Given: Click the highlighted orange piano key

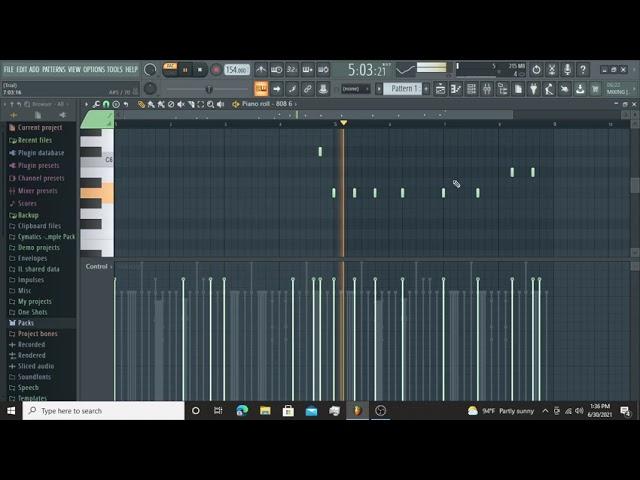Looking at the screenshot, I should pos(97,193).
